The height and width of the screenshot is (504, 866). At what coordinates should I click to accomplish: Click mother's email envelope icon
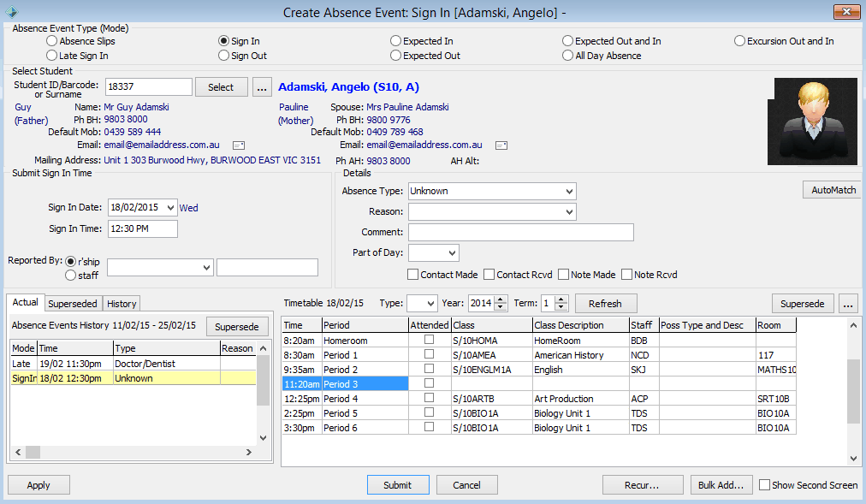tap(501, 145)
